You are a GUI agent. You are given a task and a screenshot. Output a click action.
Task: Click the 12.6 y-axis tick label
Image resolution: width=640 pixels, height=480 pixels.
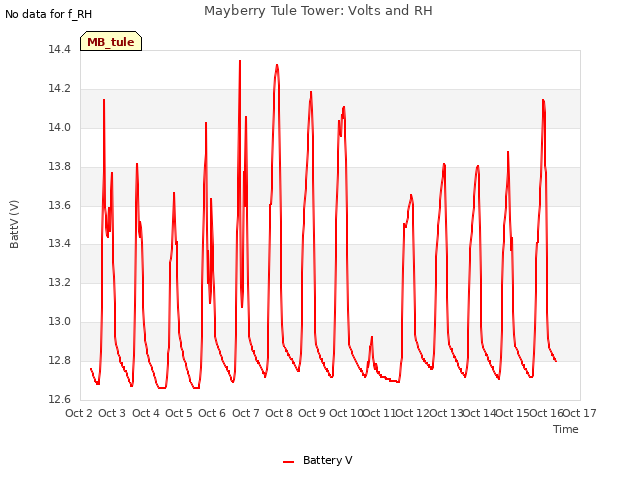pos(60,399)
